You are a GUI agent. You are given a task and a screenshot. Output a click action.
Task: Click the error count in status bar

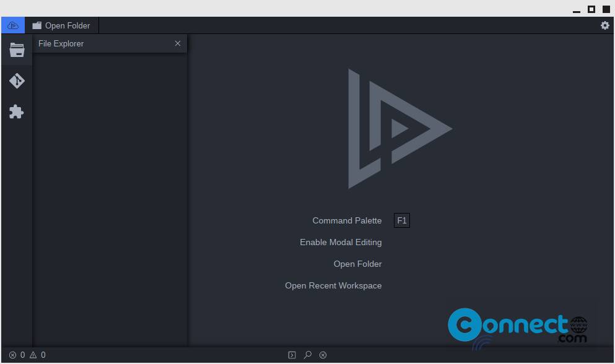17,355
